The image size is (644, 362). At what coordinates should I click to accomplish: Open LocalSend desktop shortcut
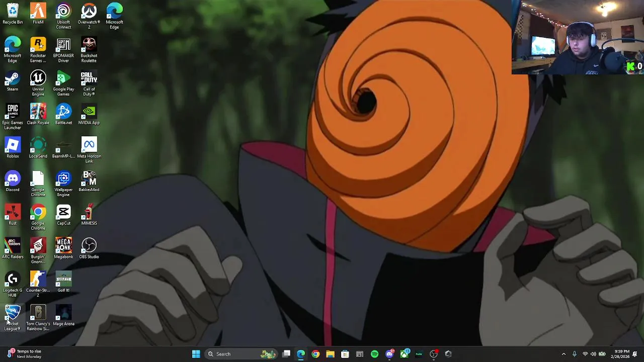click(x=38, y=148)
